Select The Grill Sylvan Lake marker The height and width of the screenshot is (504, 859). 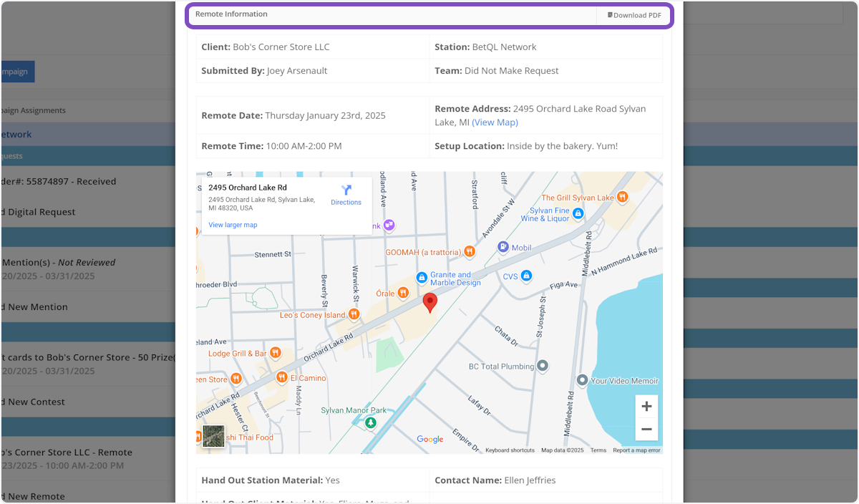(x=623, y=197)
